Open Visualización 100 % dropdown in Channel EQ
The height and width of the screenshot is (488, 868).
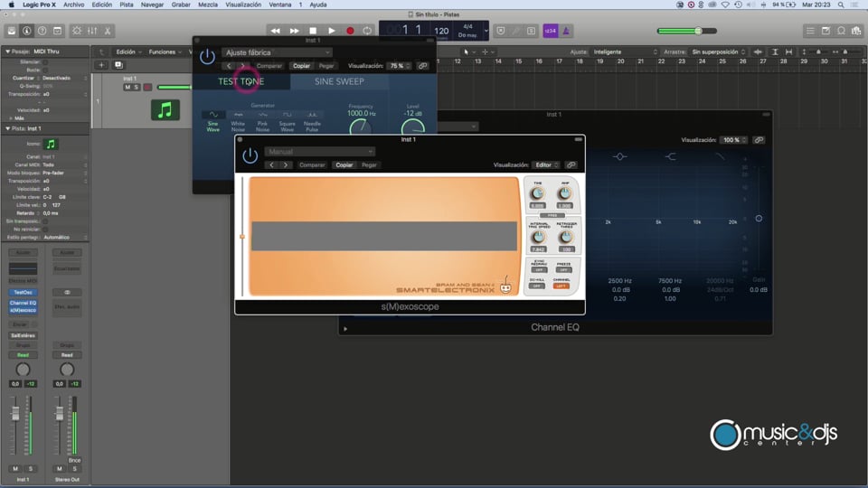734,140
